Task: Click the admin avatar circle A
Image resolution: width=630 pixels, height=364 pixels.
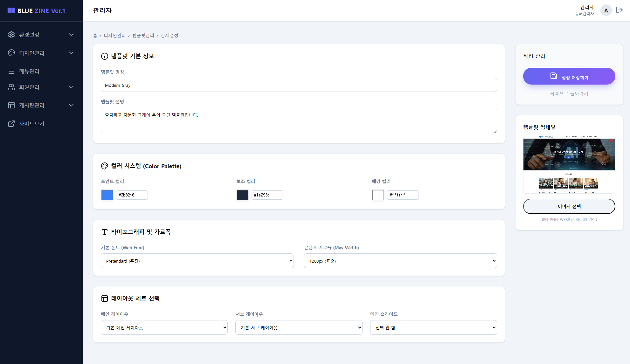Action: [x=606, y=10]
